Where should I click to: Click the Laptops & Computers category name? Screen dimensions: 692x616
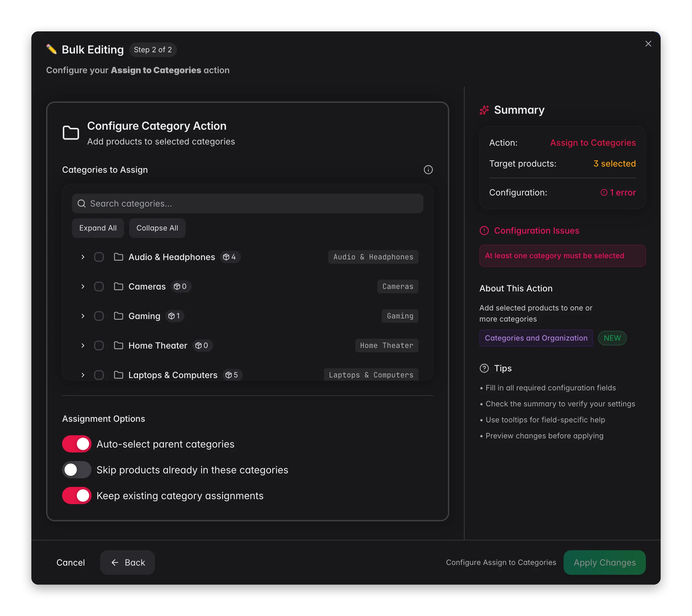[x=173, y=375]
